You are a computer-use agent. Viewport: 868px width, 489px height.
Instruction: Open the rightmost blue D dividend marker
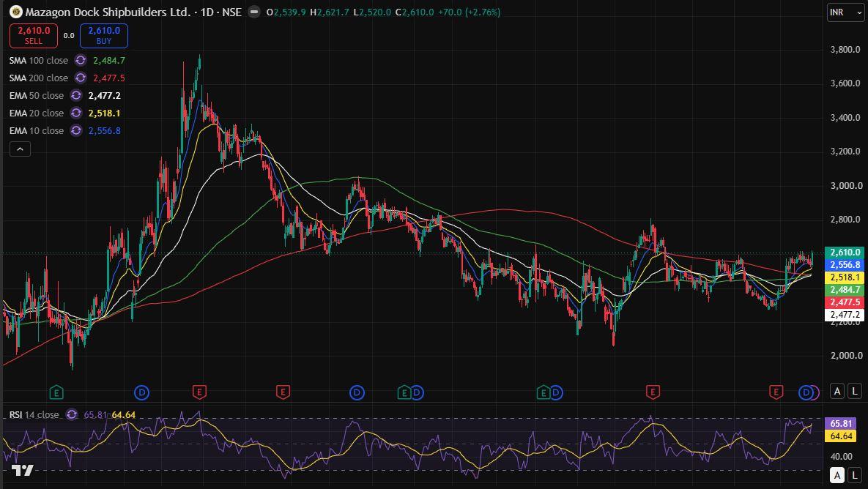coord(807,393)
